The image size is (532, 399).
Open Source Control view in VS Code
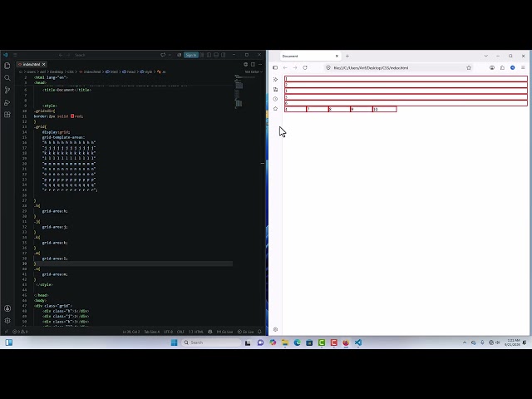point(7,90)
